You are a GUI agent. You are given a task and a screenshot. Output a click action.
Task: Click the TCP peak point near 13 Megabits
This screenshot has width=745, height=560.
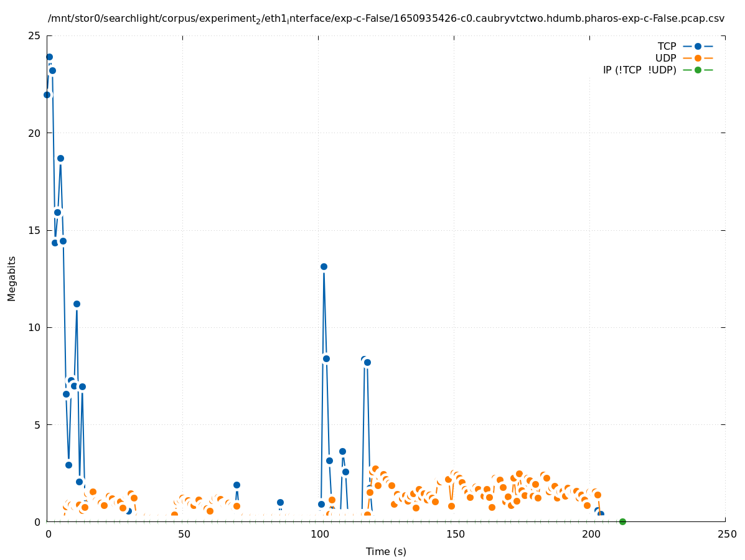tap(324, 266)
